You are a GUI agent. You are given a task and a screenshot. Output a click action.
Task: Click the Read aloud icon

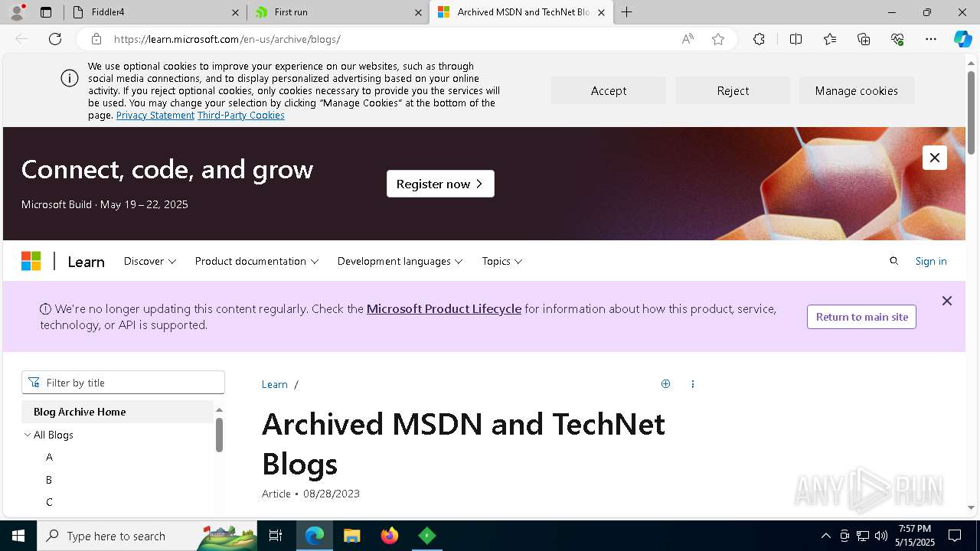pyautogui.click(x=688, y=39)
